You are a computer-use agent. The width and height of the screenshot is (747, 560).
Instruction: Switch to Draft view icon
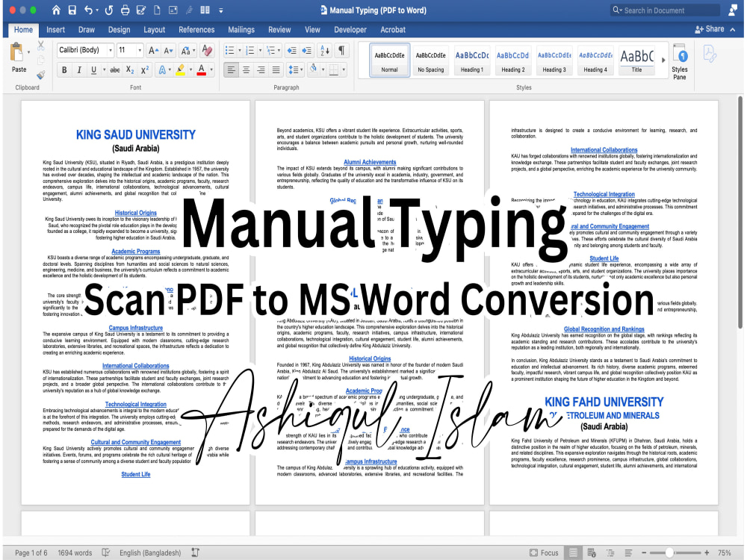pyautogui.click(x=628, y=553)
